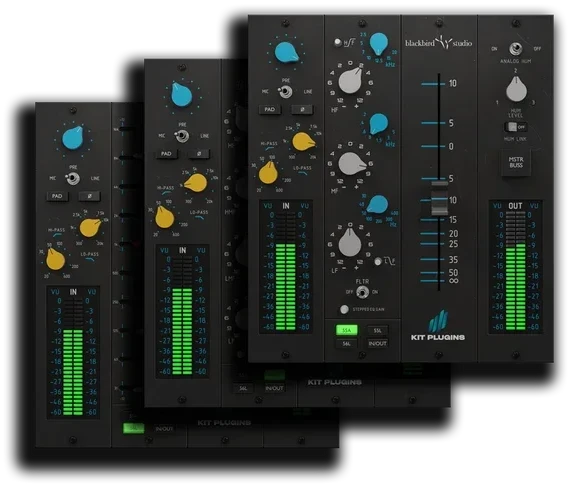Click the IN/OUT bypass button on front plugin
This screenshot has width=571, height=487.
click(x=377, y=343)
